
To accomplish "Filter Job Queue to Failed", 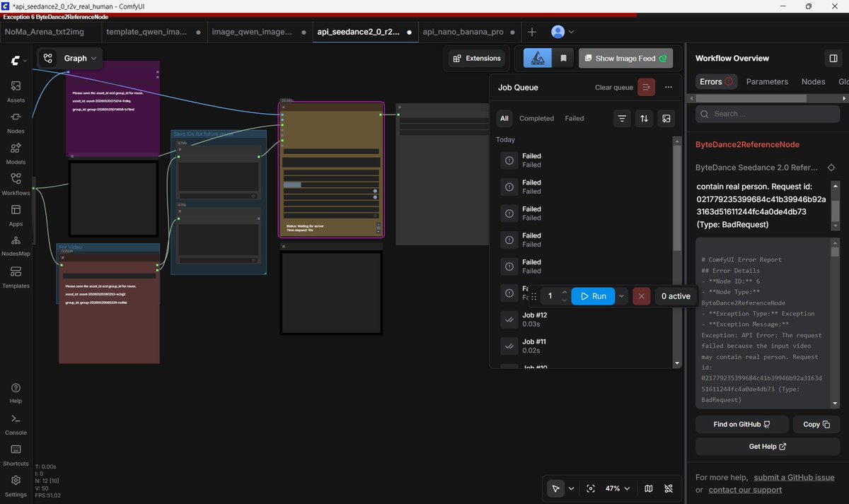I will point(574,119).
